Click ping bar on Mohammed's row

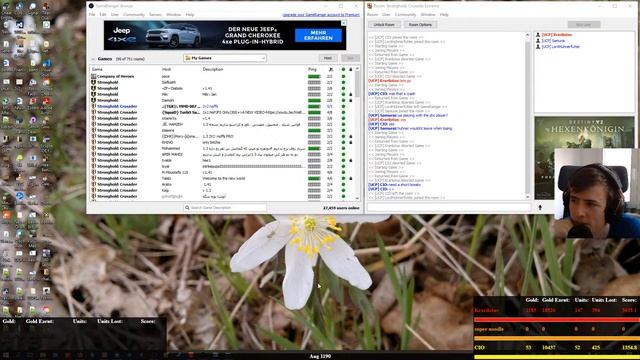tap(314, 149)
